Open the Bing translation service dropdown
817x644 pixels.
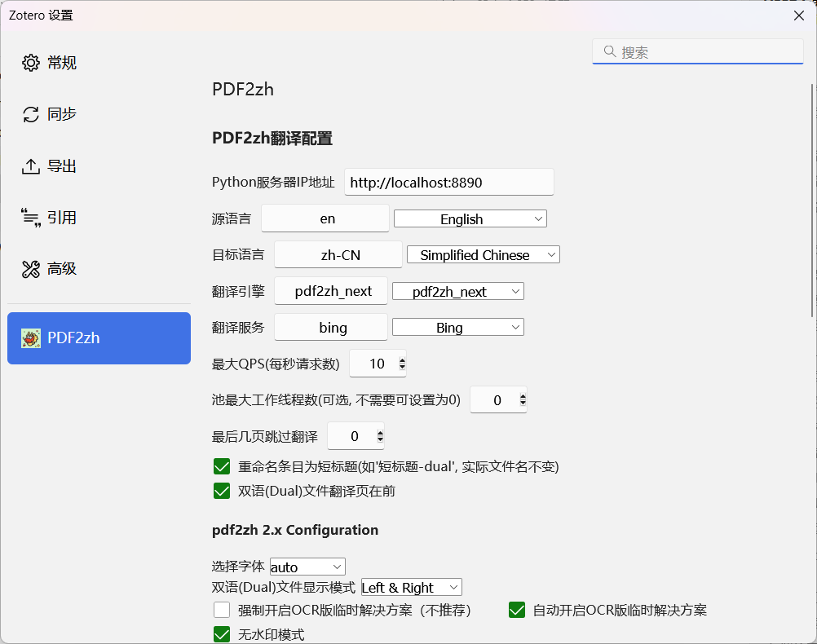pos(458,327)
